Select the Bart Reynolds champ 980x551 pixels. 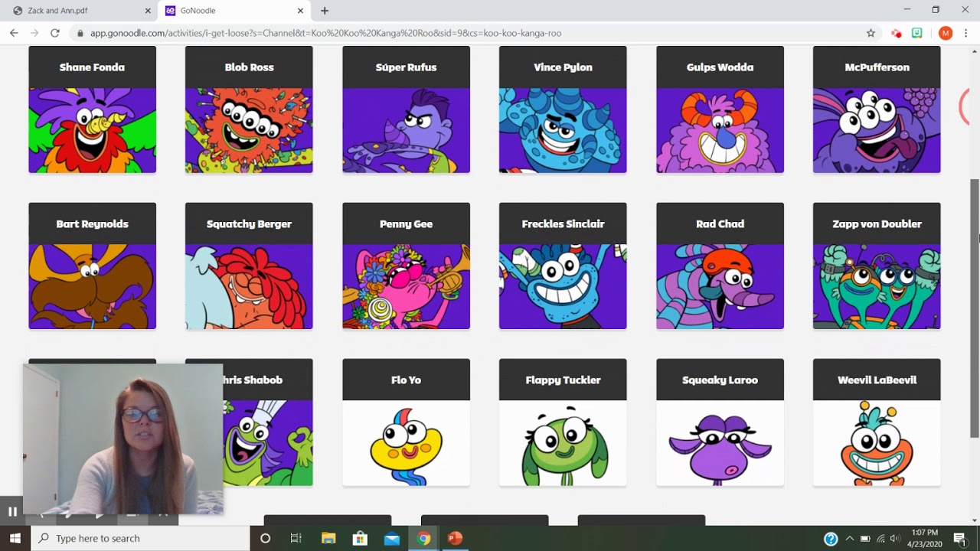[x=92, y=266]
